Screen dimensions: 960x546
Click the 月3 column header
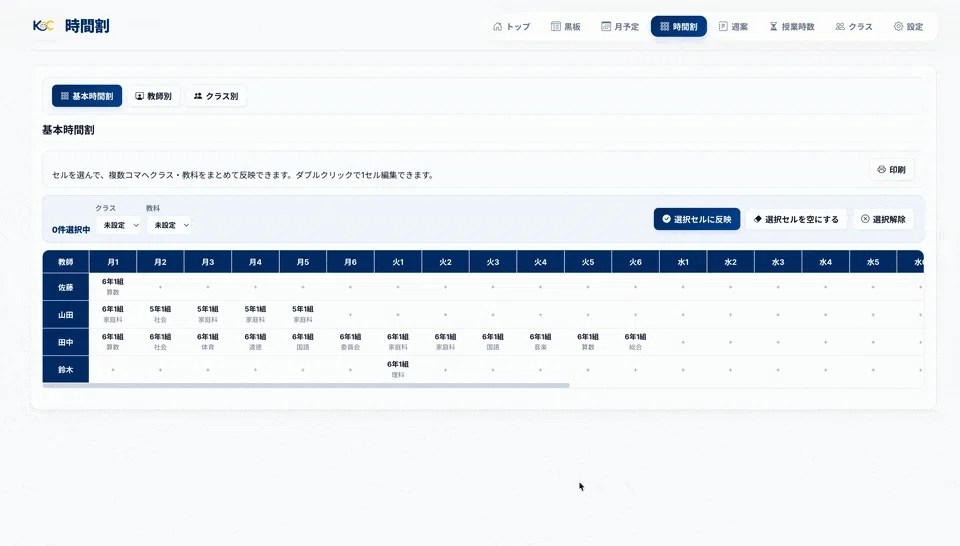208,262
